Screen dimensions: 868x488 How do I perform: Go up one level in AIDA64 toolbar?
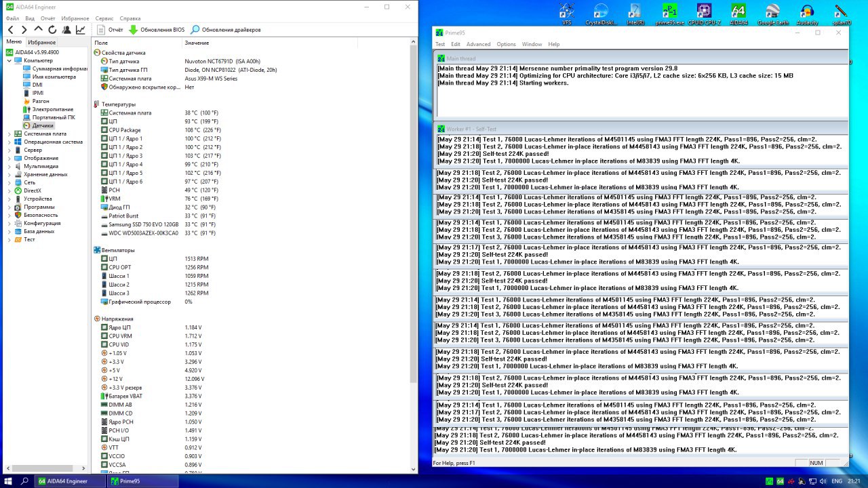[38, 30]
